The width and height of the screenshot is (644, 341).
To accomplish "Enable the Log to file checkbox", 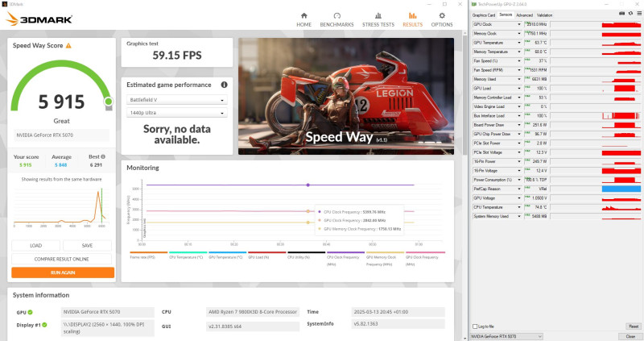I will tap(475, 326).
